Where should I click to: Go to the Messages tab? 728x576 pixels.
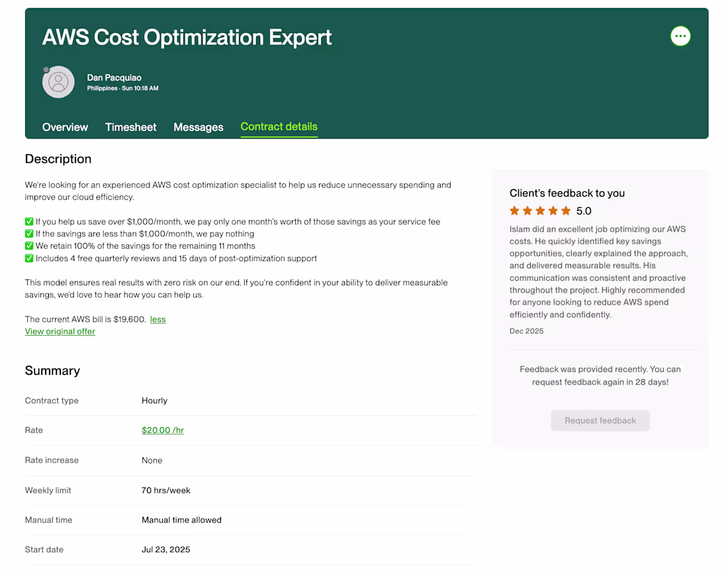tap(198, 127)
